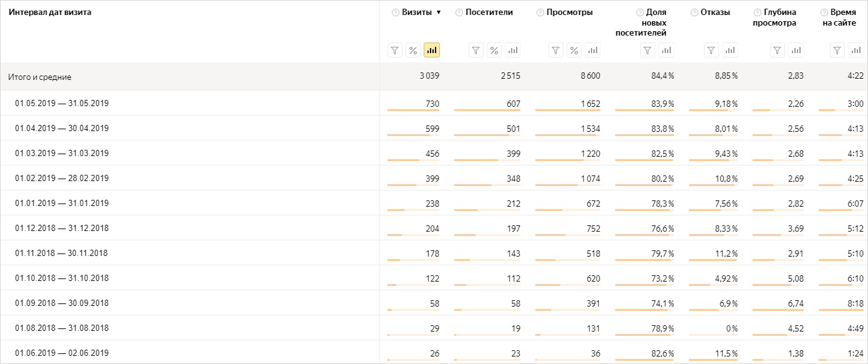Click percent icon under Просмотры column
The height and width of the screenshot is (364, 868).
pyautogui.click(x=574, y=51)
